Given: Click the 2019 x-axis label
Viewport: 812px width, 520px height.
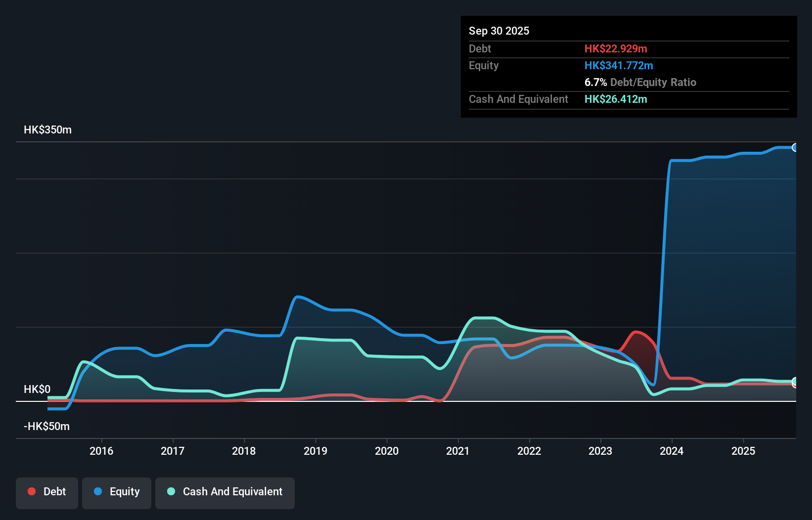Looking at the screenshot, I should pyautogui.click(x=316, y=451).
